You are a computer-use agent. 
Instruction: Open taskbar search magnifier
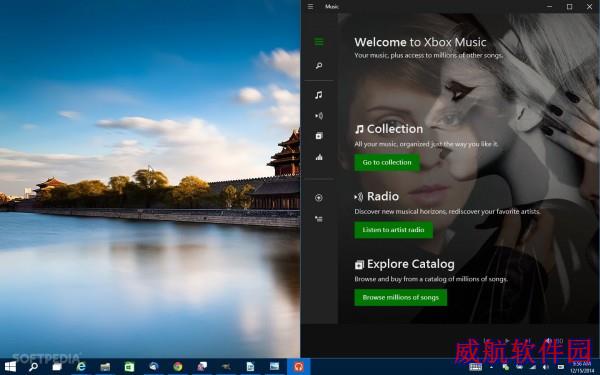tap(34, 367)
